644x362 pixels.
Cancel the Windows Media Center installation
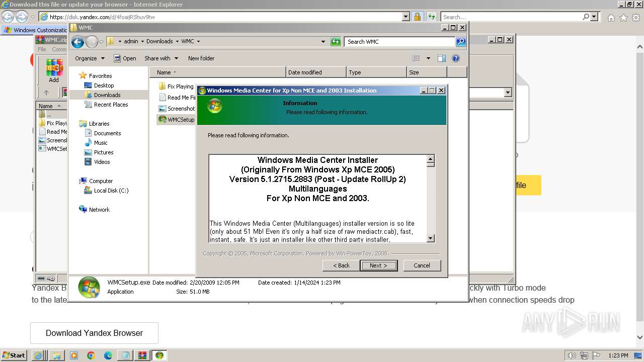point(422,265)
